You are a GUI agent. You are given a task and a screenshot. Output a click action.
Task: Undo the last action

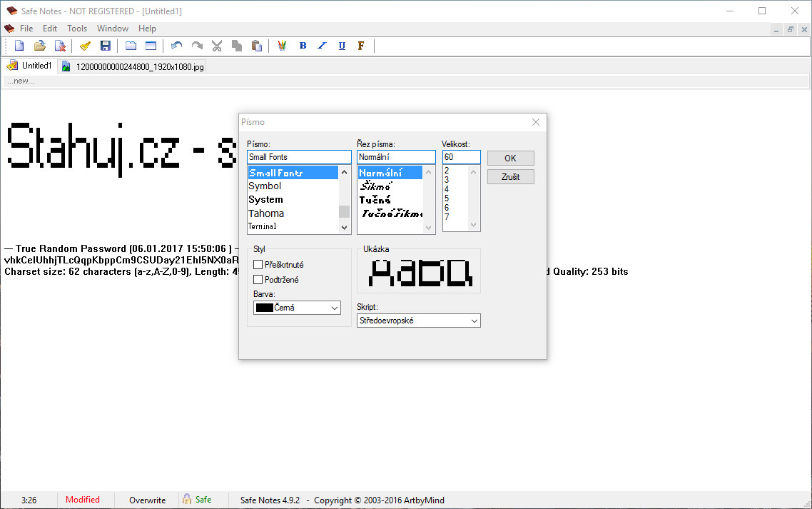pyautogui.click(x=176, y=46)
